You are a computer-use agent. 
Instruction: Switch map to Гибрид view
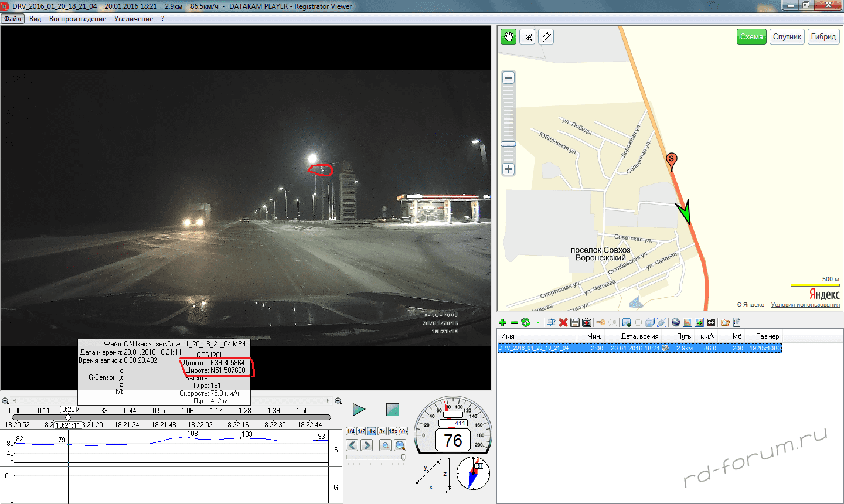(823, 37)
